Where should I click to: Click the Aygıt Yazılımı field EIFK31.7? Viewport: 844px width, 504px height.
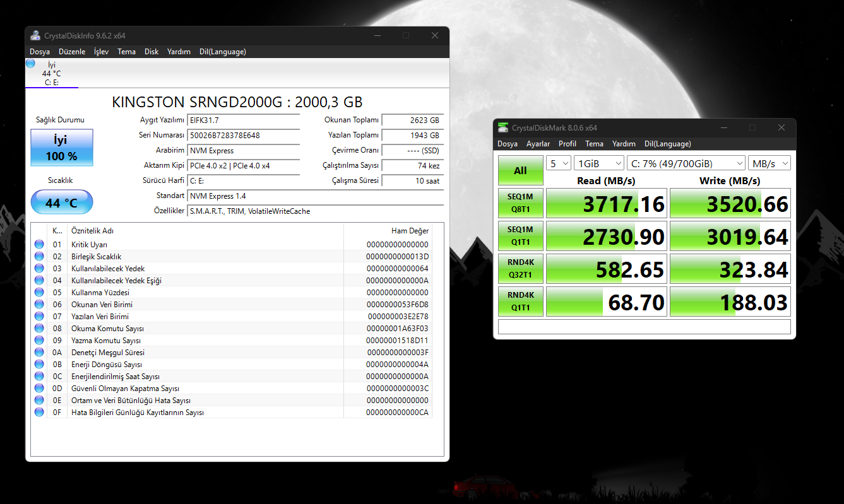point(244,120)
